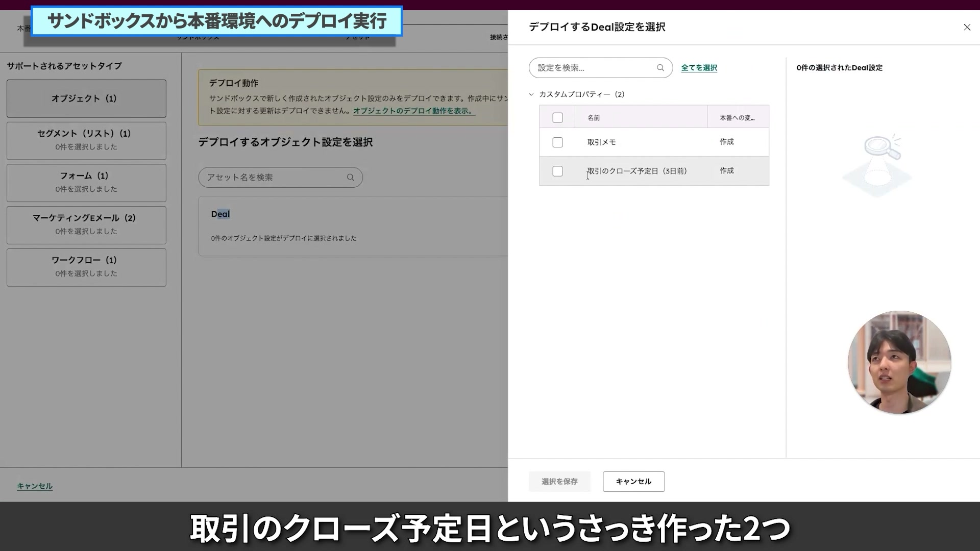This screenshot has height=551, width=980.
Task: Select セグメント（リスト） in the sidebar
Action: 86,140
